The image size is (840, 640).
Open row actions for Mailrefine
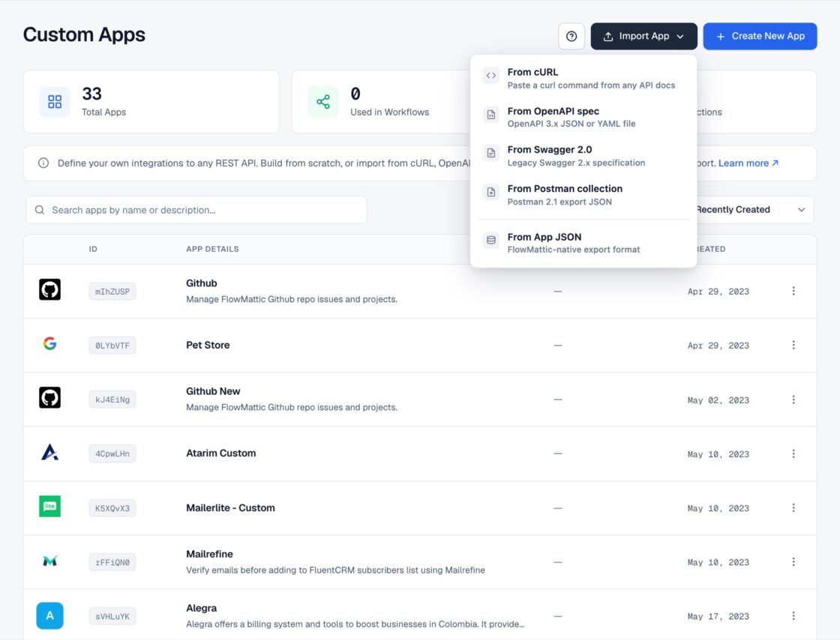point(793,562)
